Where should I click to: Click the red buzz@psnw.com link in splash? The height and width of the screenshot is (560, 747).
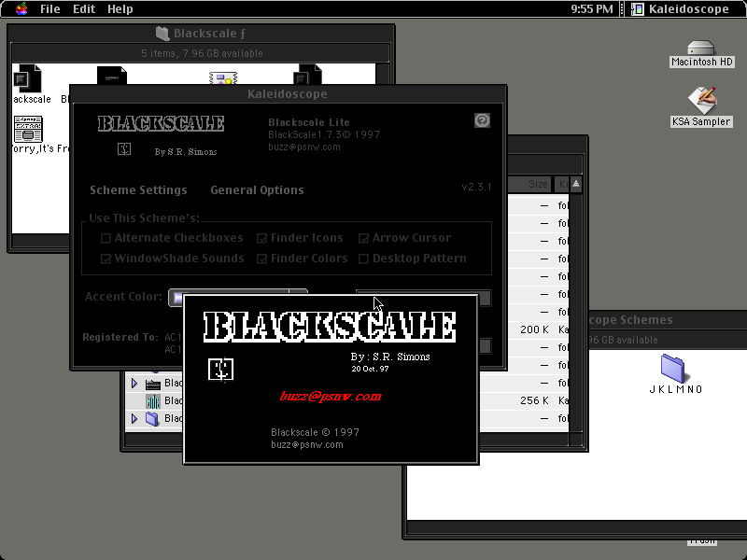point(331,396)
